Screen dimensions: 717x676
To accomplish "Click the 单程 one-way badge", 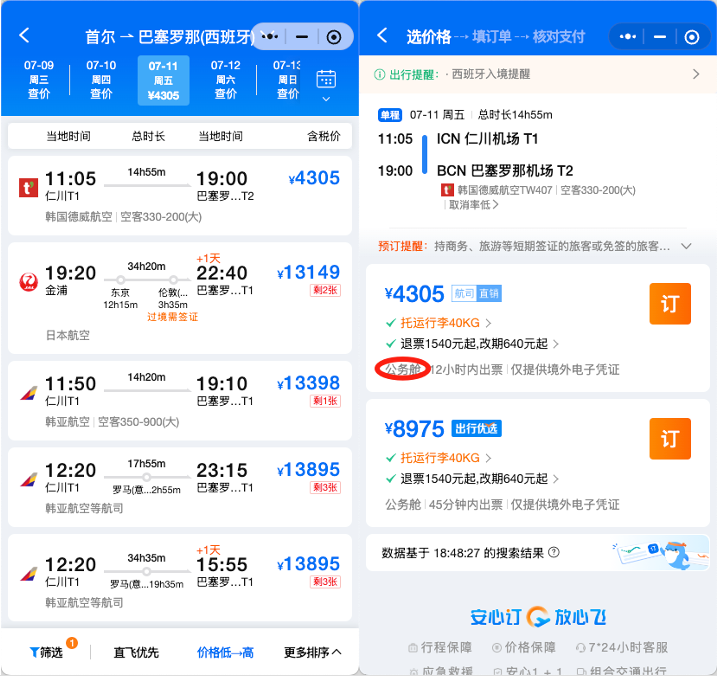I will [x=390, y=115].
